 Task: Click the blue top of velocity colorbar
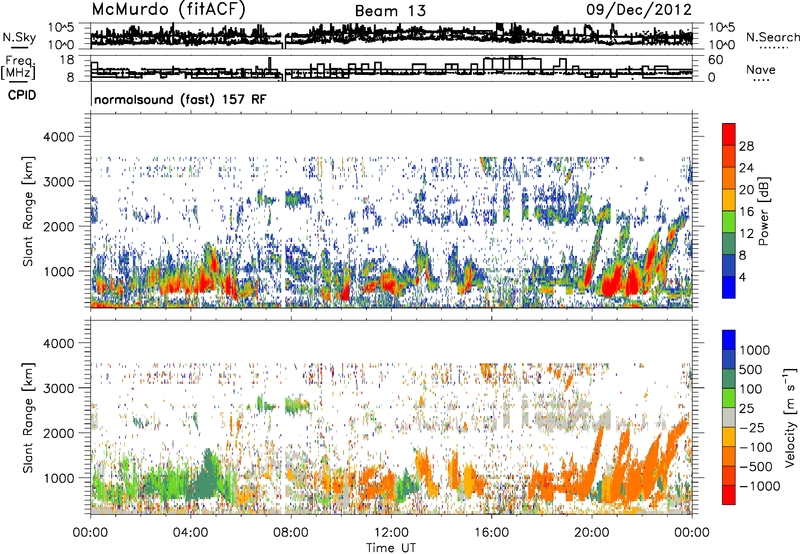[x=729, y=340]
